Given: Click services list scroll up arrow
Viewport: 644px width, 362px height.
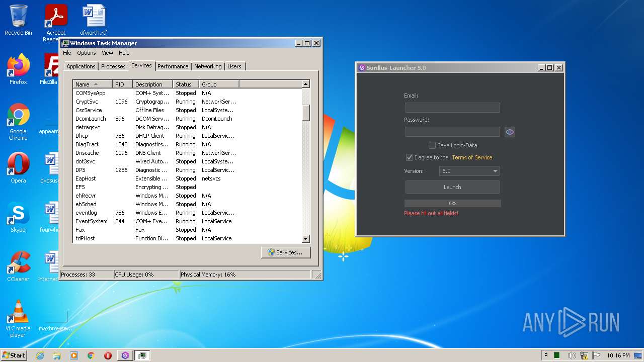Looking at the screenshot, I should click(x=306, y=84).
